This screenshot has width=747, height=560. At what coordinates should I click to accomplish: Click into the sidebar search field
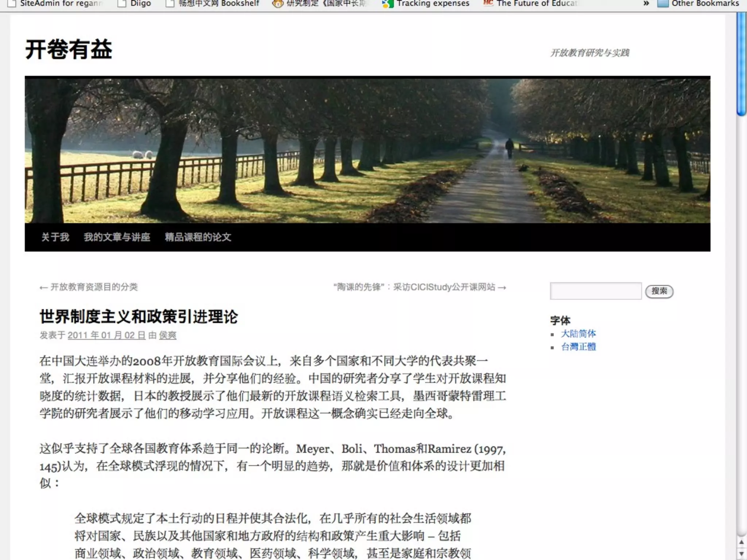tap(595, 291)
